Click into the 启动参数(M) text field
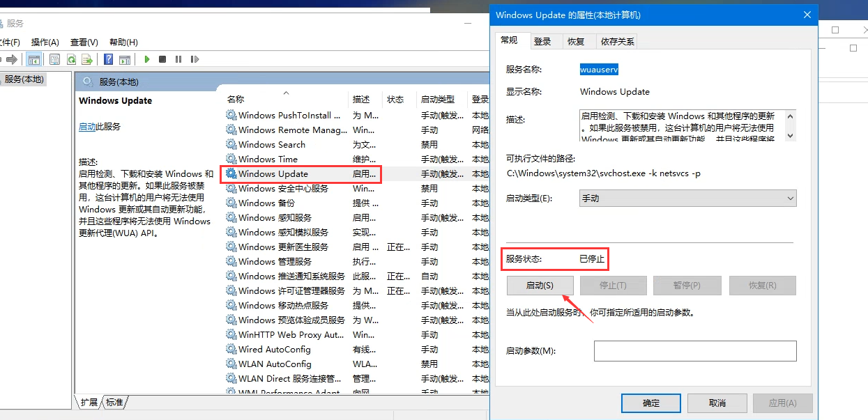This screenshot has width=868, height=420. 694,351
